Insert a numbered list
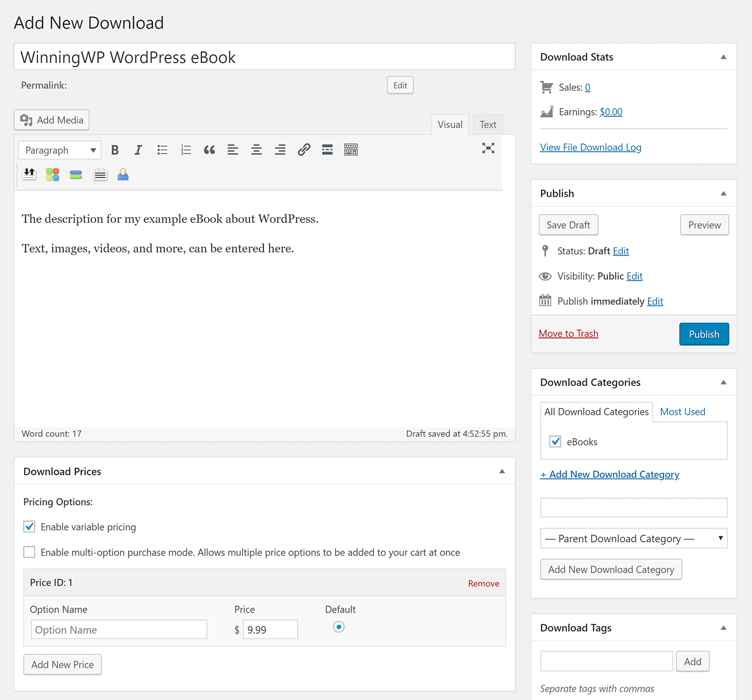 click(x=186, y=150)
